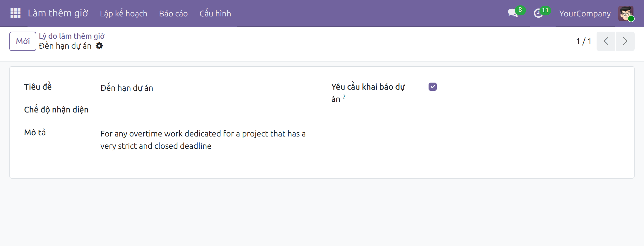Follow the Lý do làm thêm giờ breadcrumb
Viewport: 644px width, 246px height.
tap(72, 36)
